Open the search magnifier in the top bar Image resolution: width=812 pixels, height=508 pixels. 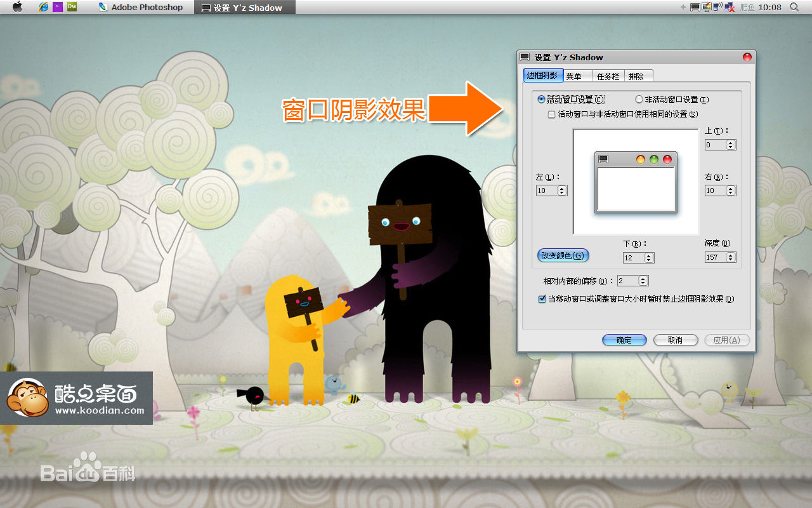pyautogui.click(x=794, y=7)
